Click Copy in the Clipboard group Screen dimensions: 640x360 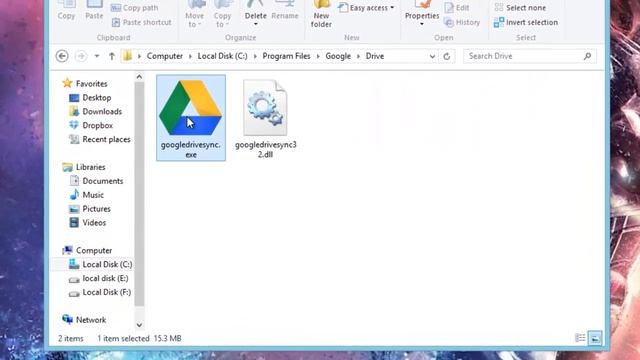pyautogui.click(x=66, y=10)
